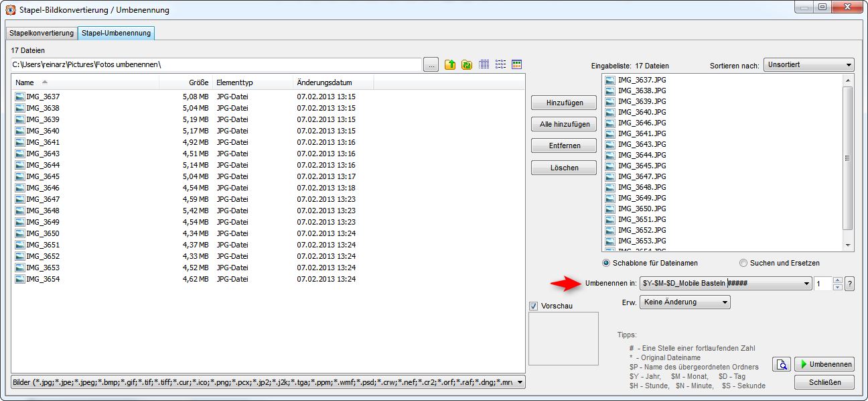Select the Stapel-Umbenennung tab
This screenshot has height=401, width=868.
pyautogui.click(x=117, y=33)
